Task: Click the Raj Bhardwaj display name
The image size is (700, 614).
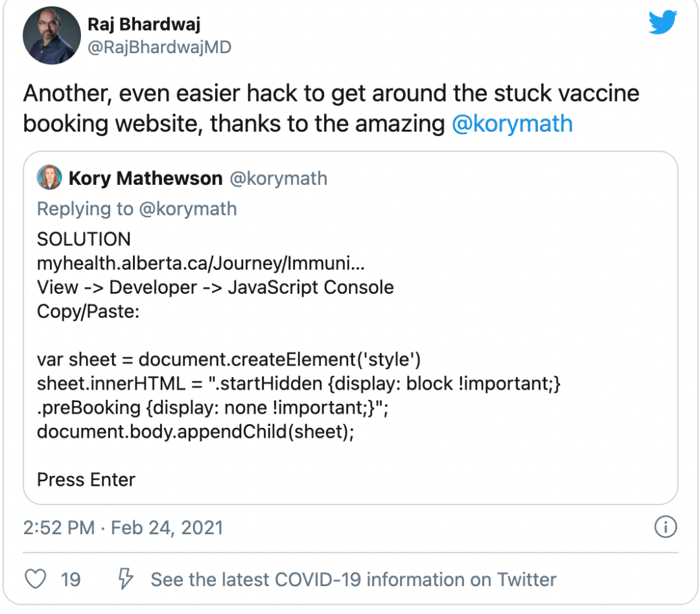Action: (144, 24)
